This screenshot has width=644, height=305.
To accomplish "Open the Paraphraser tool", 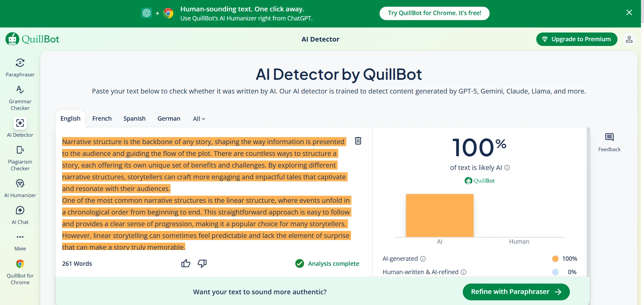I will pyautogui.click(x=20, y=66).
